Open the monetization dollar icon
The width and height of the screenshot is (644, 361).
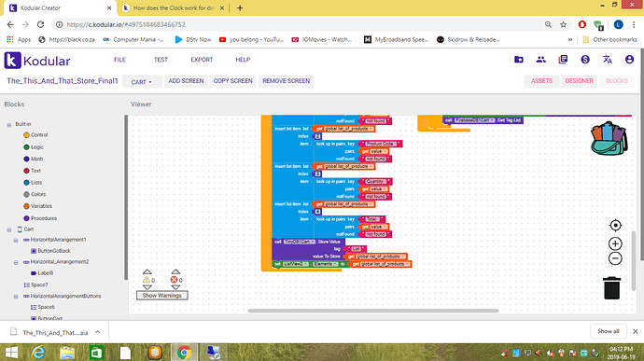(x=585, y=60)
